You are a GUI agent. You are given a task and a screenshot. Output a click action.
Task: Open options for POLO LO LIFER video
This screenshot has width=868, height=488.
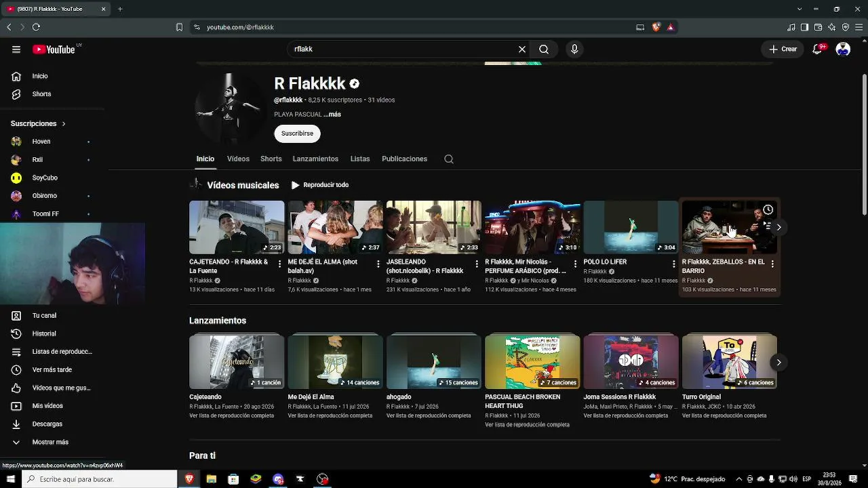point(673,264)
